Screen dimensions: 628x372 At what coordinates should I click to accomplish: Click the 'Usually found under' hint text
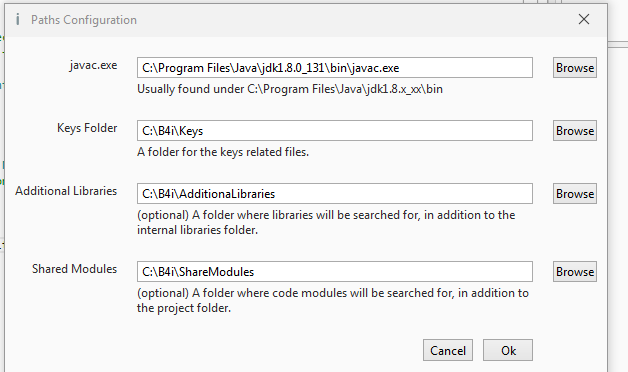(x=290, y=89)
